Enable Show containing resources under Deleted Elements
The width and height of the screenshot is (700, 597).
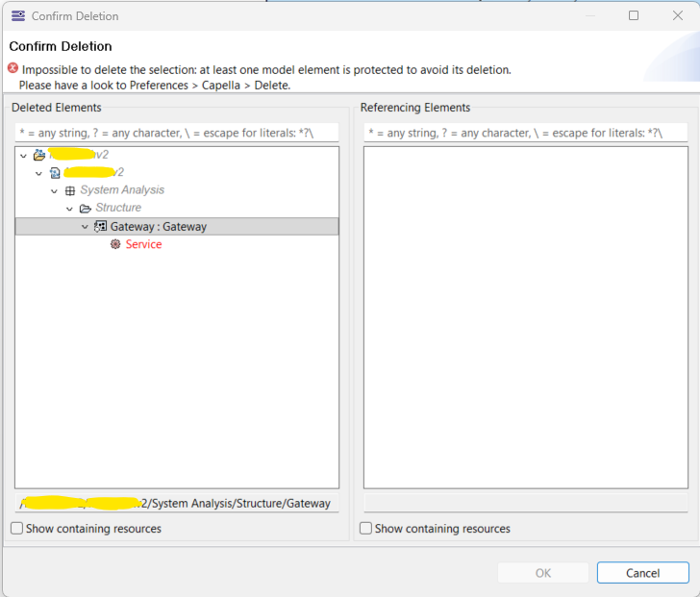click(x=17, y=529)
